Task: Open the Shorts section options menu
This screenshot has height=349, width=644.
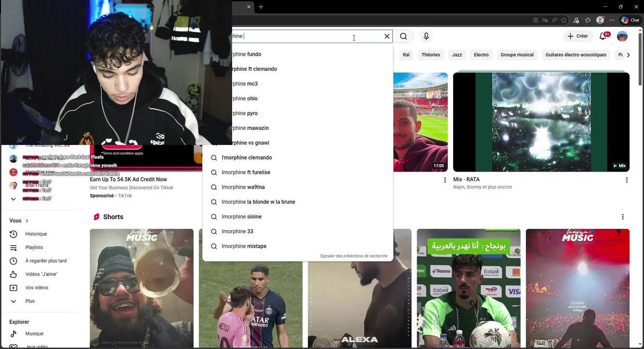Action: (623, 217)
